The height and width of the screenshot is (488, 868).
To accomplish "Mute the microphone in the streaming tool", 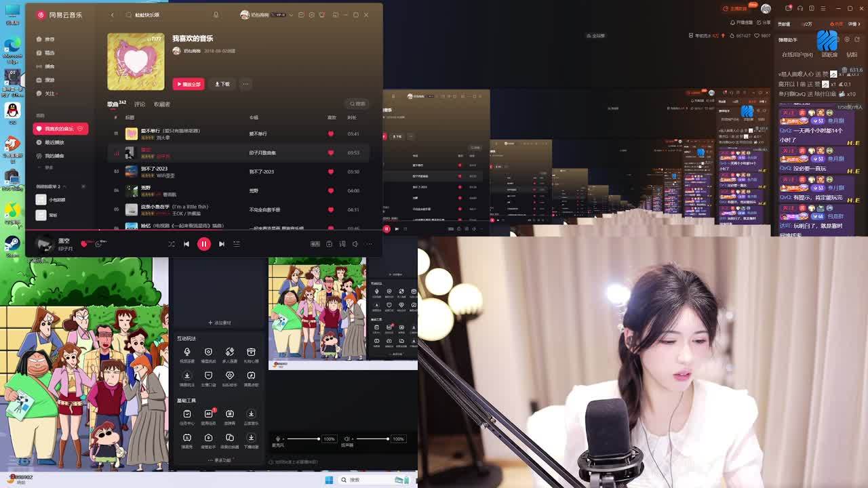I will point(277,439).
